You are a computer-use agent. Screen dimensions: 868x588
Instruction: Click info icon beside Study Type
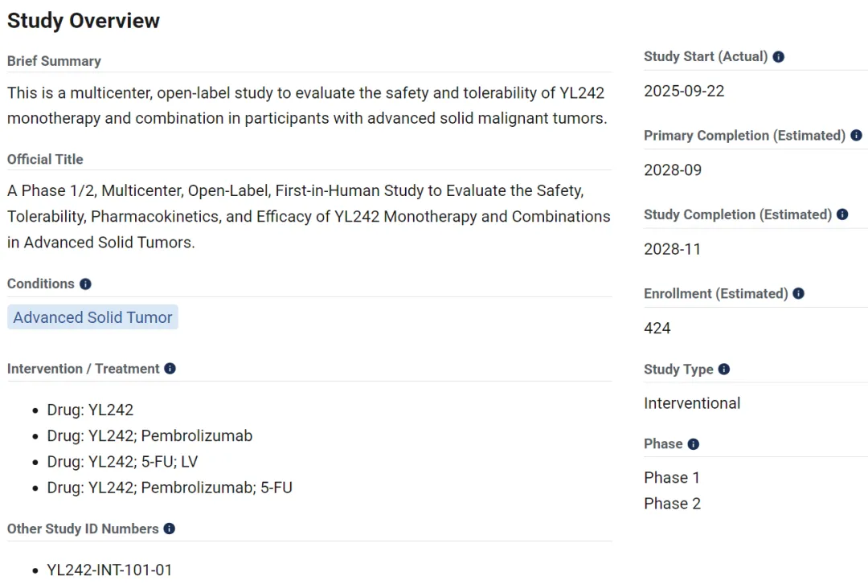click(724, 370)
